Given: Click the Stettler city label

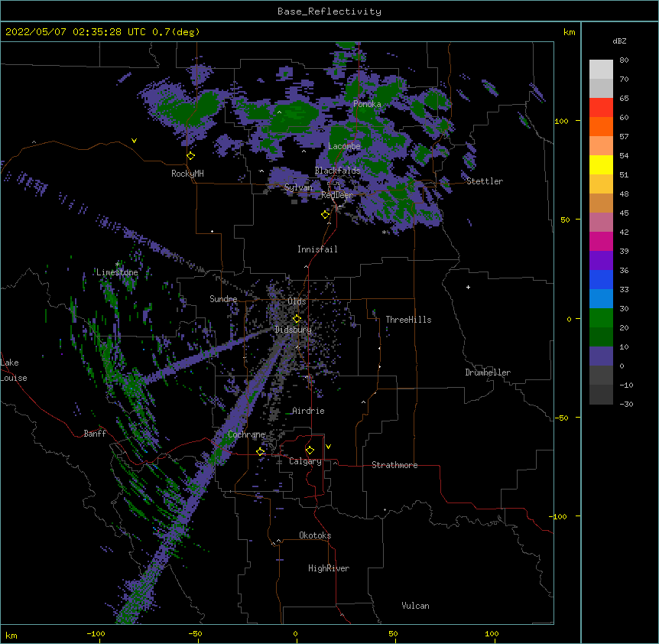Looking at the screenshot, I should [485, 181].
